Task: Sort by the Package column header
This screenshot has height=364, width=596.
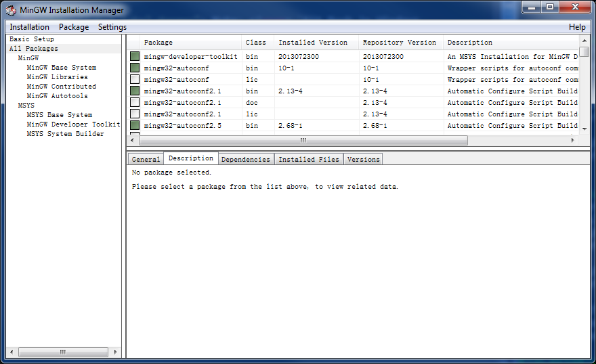Action: pyautogui.click(x=191, y=43)
